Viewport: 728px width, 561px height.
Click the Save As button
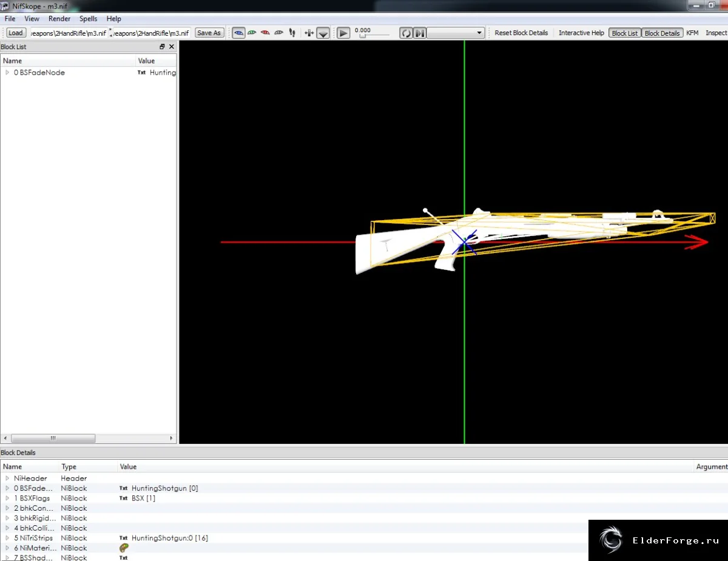point(209,33)
